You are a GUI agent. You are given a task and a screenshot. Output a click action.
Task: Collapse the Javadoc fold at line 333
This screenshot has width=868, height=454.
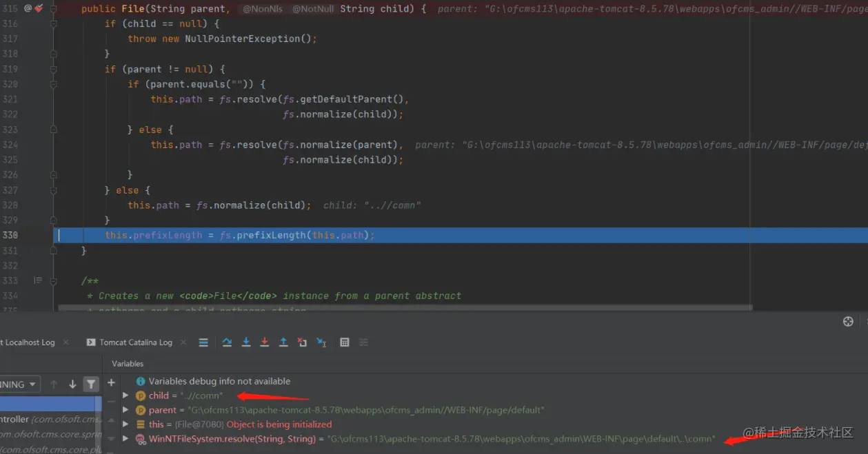point(54,280)
